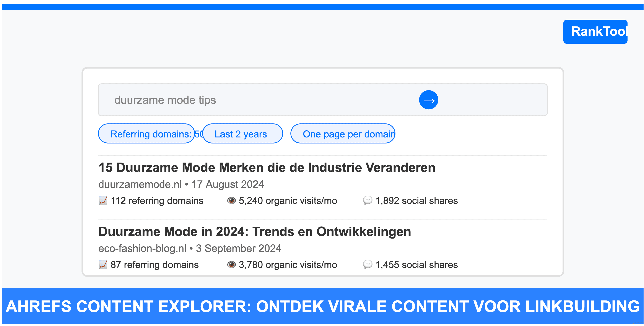Click the '17 August 2024' date
Image resolution: width=644 pixels, height=326 pixels.
pyautogui.click(x=228, y=184)
